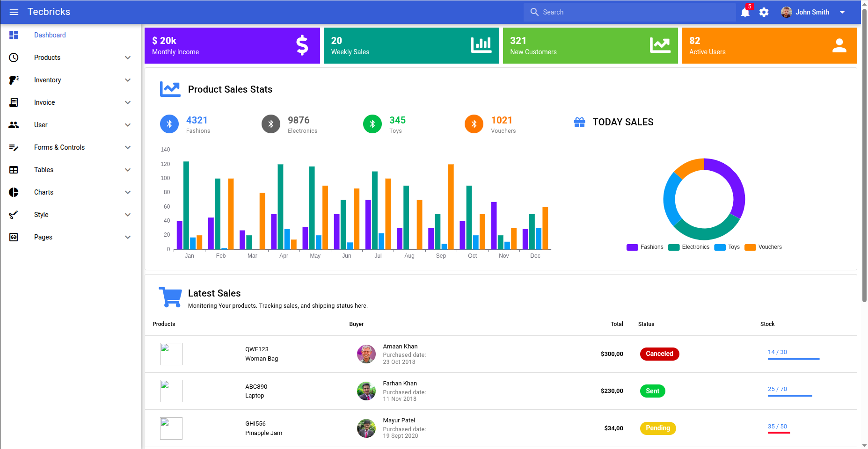Click the total amount $230,00
868x449 pixels.
(612, 391)
